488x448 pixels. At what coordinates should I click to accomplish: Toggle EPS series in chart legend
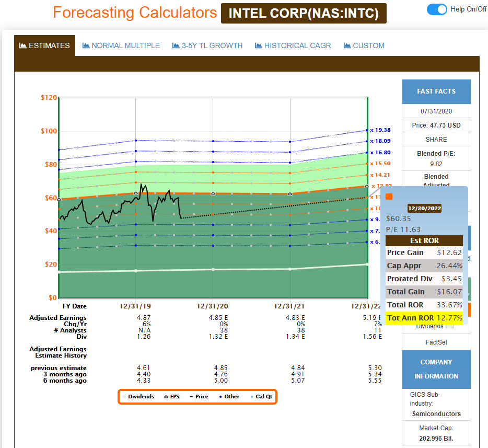pos(171,397)
